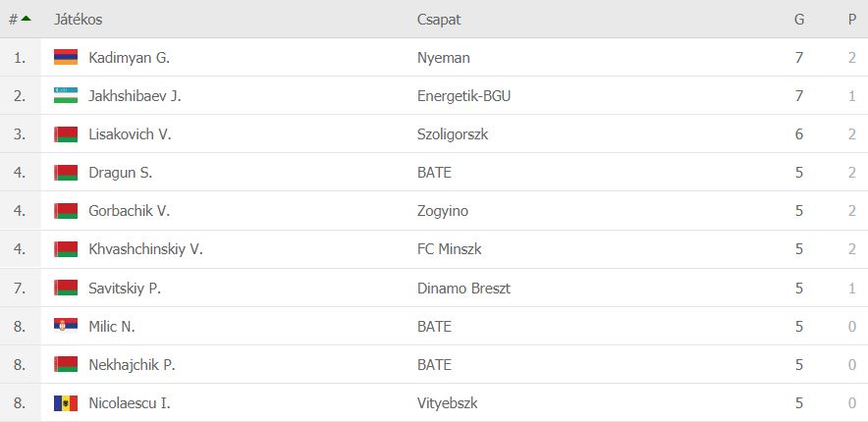Sort the table by Csapat column
Image resolution: width=868 pixels, height=422 pixels.
click(439, 20)
